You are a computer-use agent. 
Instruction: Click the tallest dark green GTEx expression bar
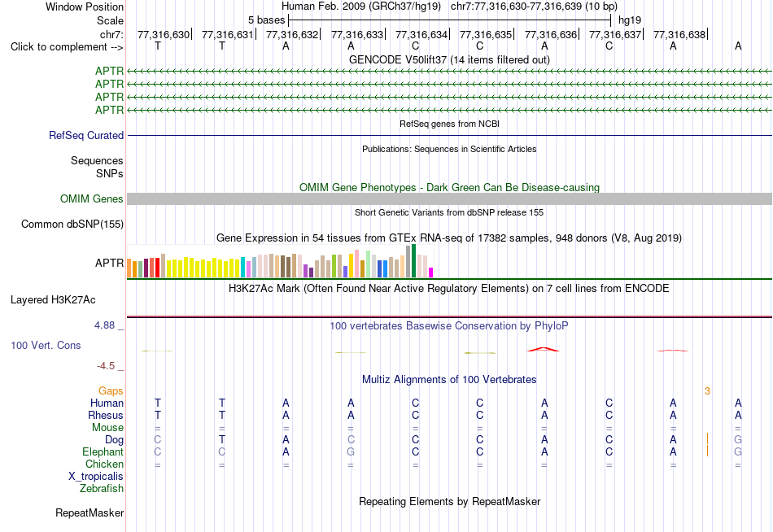414,261
